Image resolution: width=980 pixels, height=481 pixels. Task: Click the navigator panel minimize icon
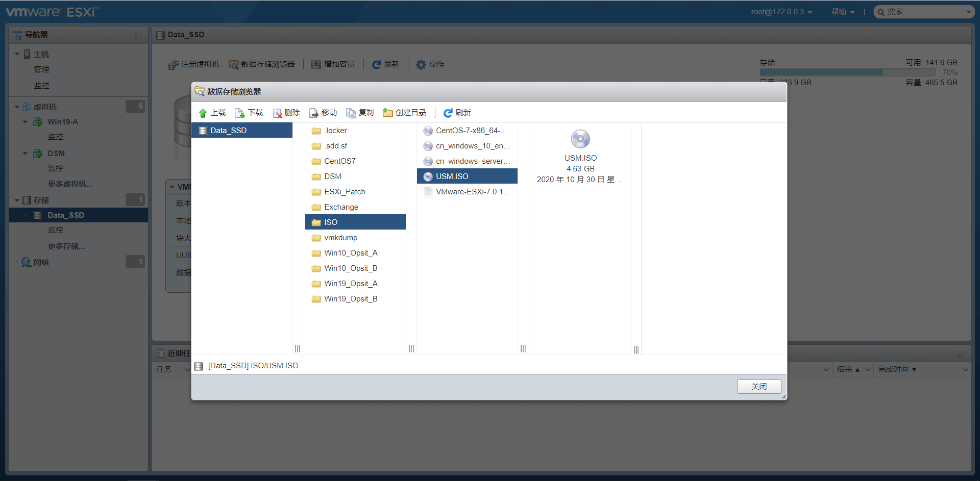(138, 35)
